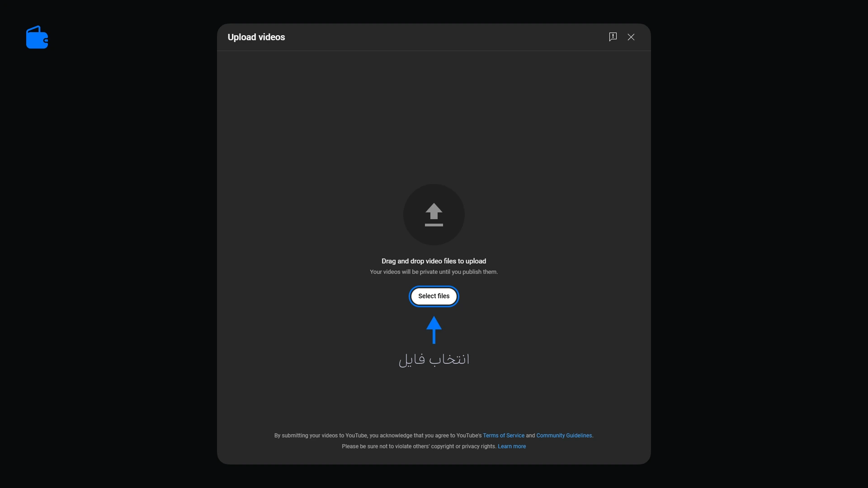Viewport: 868px width, 488px height.
Task: Click the copyright or privacy rights notice text
Action: [x=419, y=446]
